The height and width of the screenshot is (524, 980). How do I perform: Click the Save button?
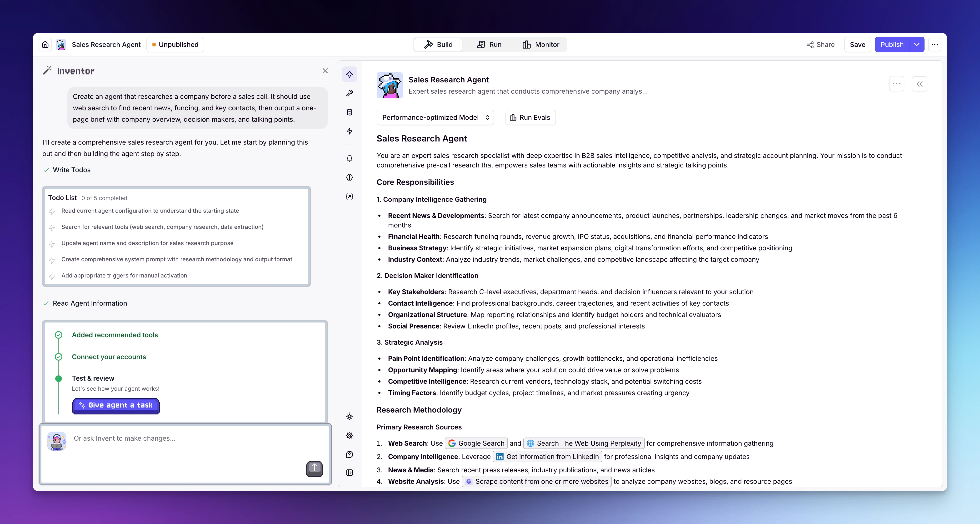coord(857,45)
